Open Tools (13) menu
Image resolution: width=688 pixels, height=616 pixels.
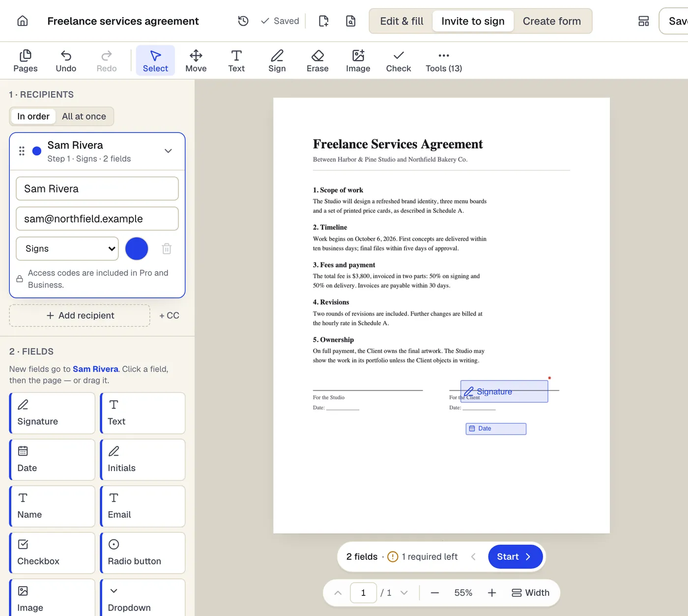pyautogui.click(x=444, y=61)
